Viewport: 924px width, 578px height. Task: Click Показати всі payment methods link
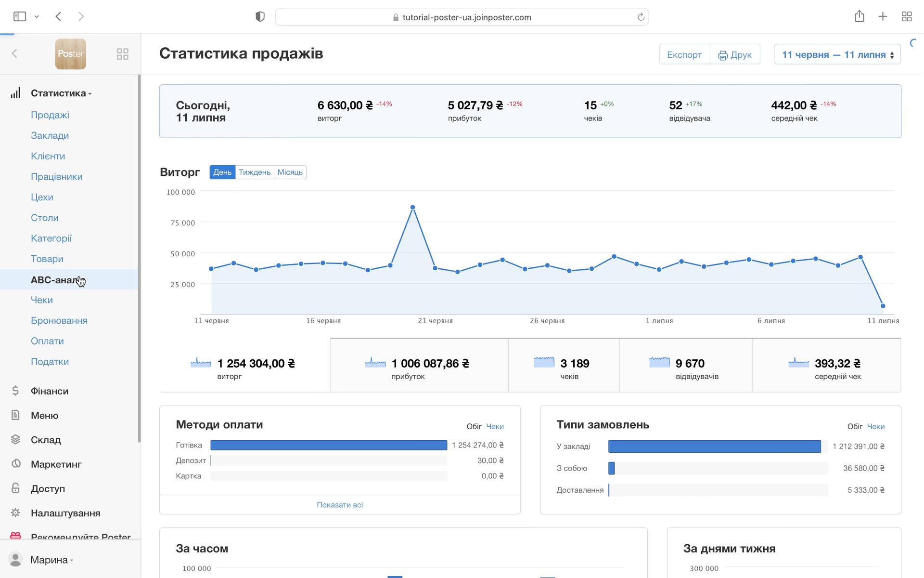pyautogui.click(x=340, y=505)
